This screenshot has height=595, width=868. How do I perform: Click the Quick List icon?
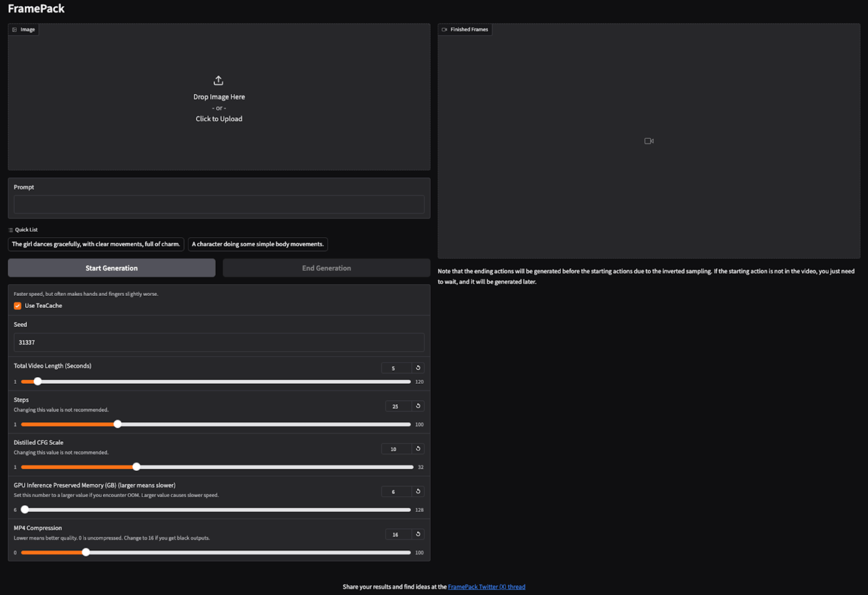(x=11, y=230)
